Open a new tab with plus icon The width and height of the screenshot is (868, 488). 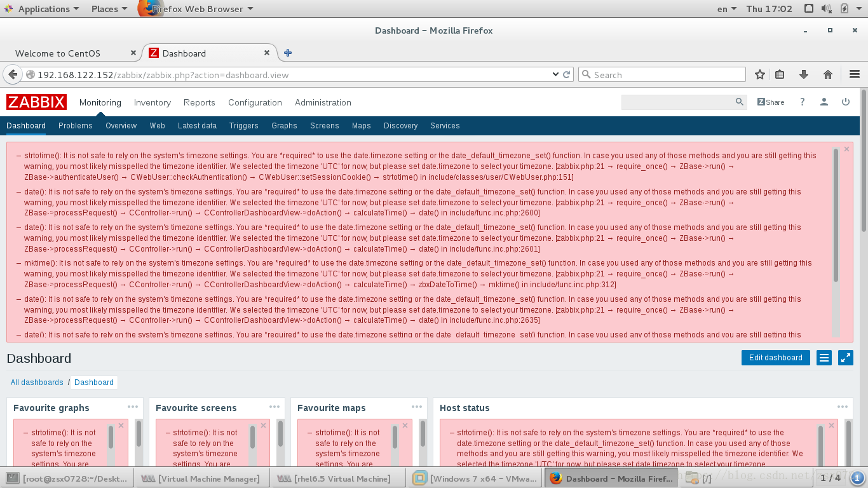288,53
